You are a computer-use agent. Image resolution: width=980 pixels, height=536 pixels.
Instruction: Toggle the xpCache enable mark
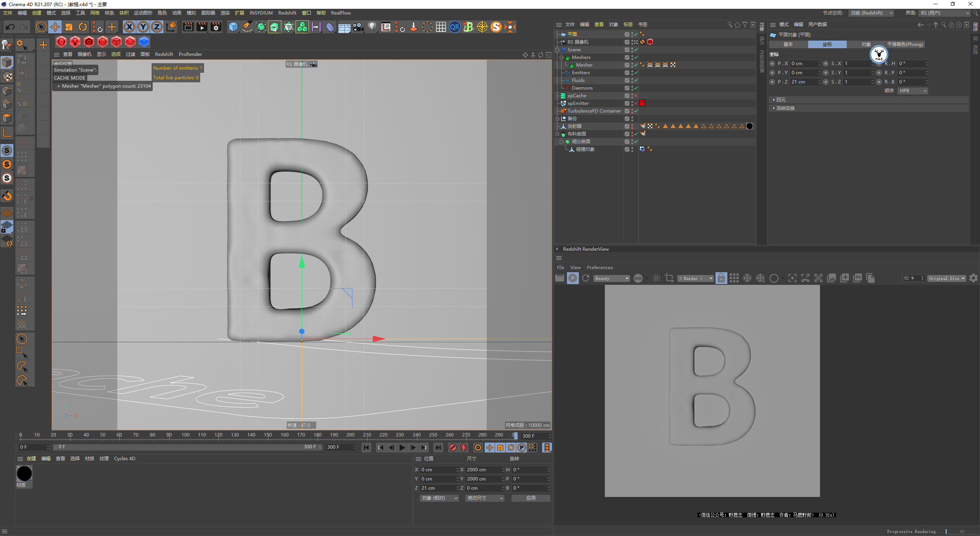click(636, 96)
